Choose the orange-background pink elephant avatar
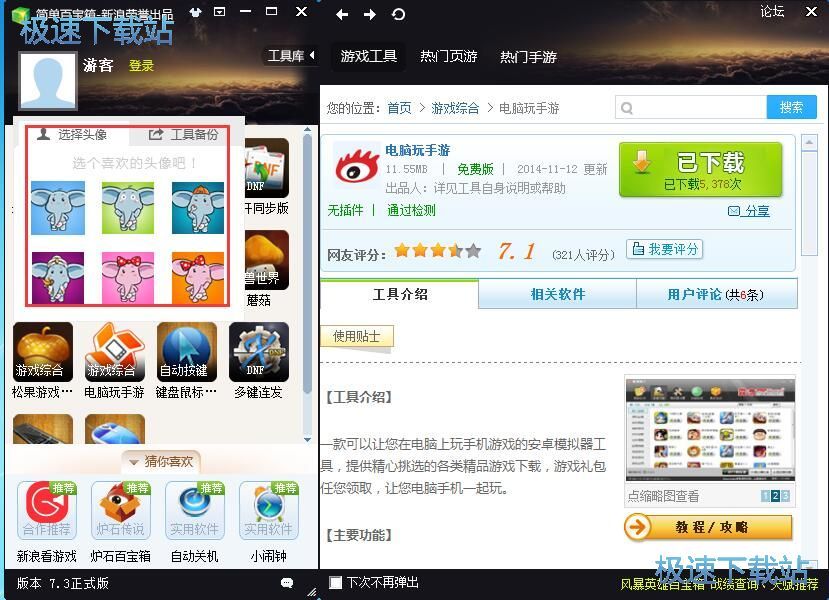Screen dimensions: 829x600 (198, 278)
